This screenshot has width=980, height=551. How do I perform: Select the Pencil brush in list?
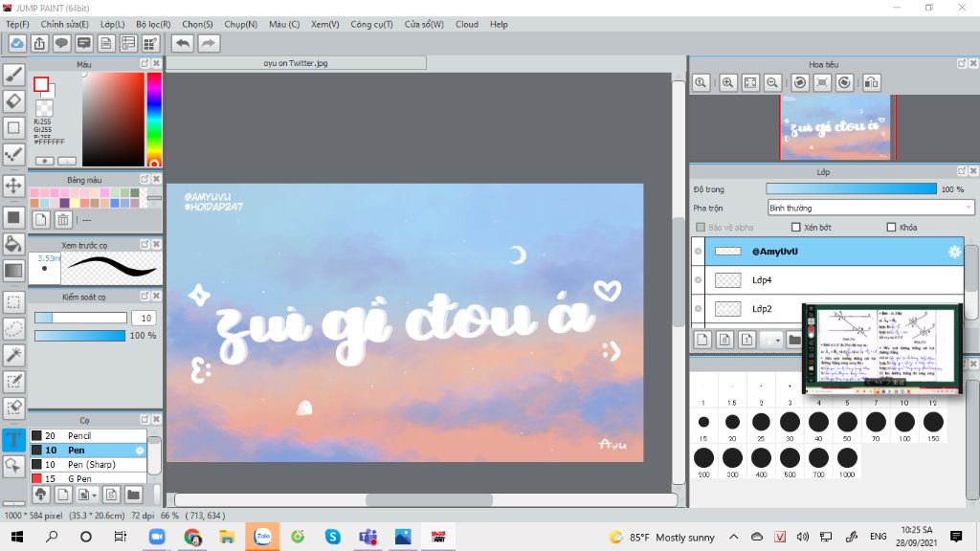(79, 436)
